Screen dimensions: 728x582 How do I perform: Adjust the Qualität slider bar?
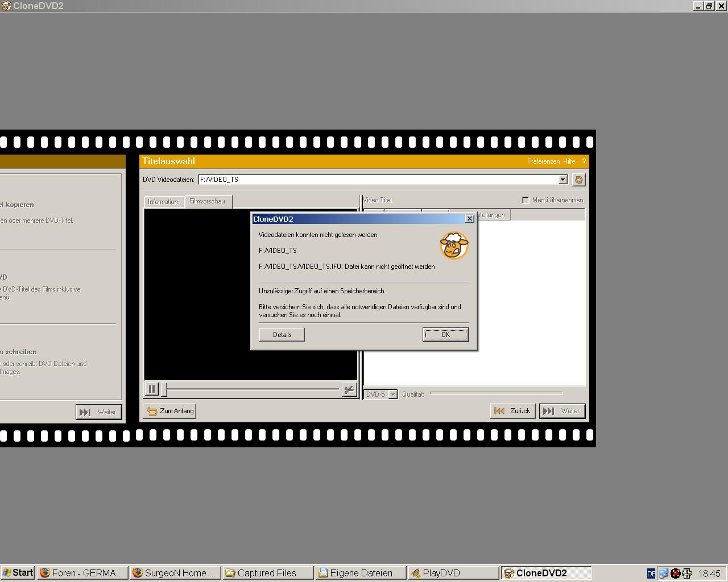(496, 393)
